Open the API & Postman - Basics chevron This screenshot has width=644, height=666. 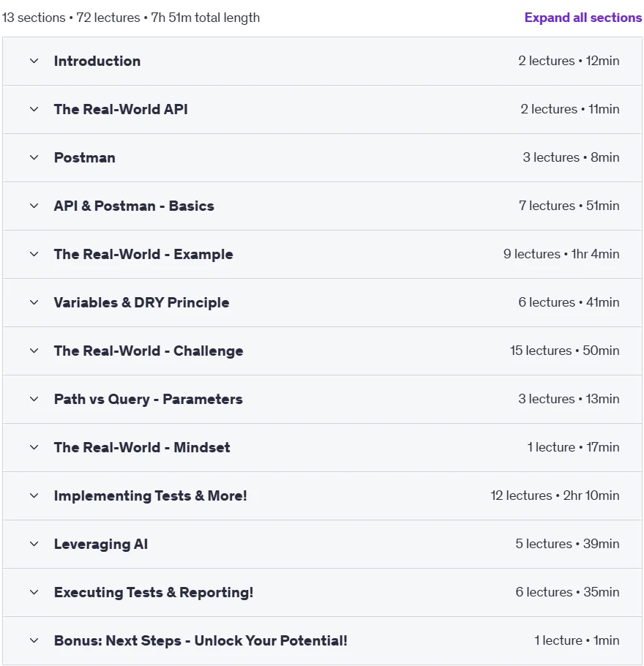click(34, 206)
